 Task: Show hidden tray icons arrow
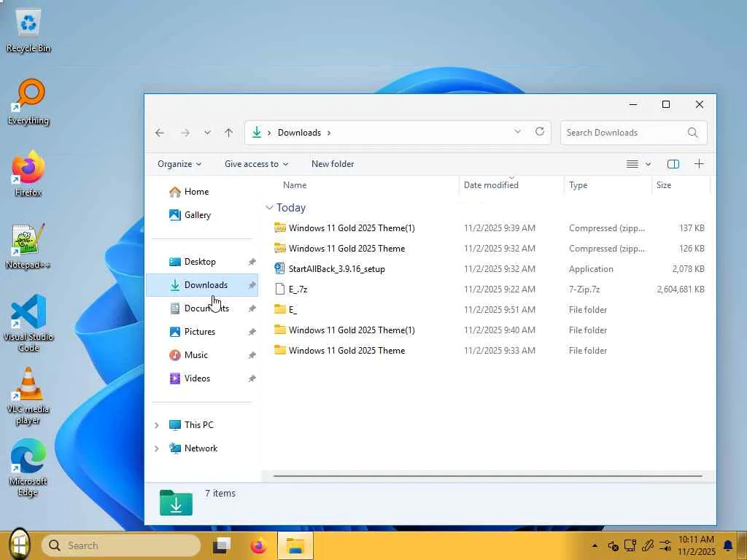pyautogui.click(x=595, y=545)
